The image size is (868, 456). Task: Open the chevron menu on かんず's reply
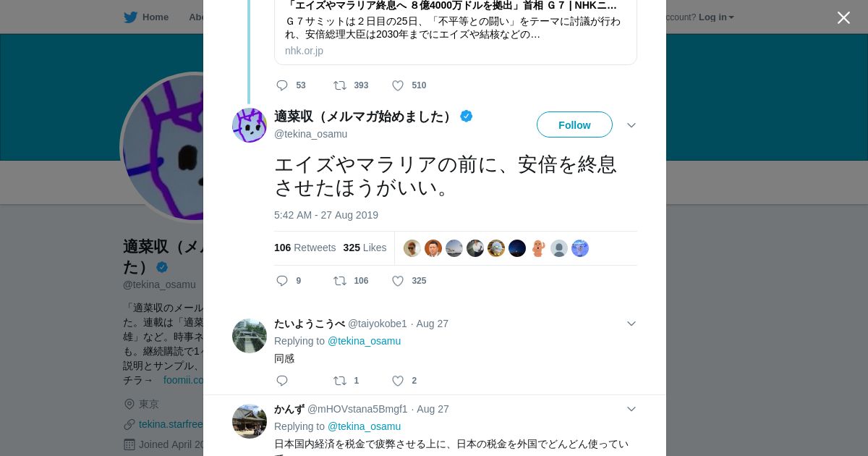631,409
